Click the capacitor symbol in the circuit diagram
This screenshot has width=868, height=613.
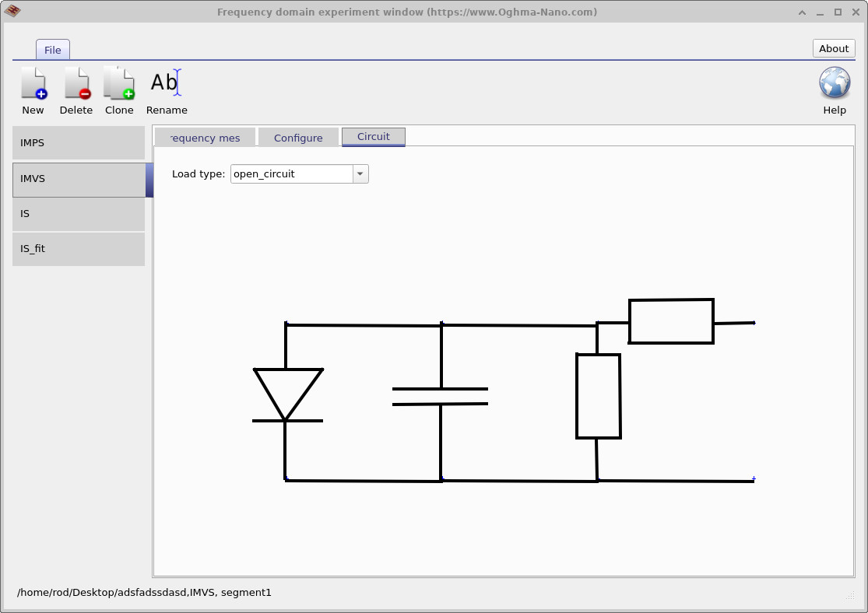point(442,395)
